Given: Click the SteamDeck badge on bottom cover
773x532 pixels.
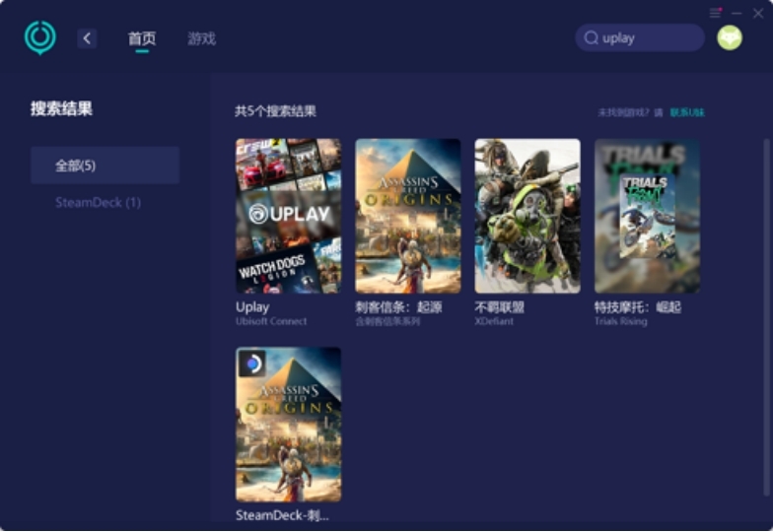Looking at the screenshot, I should (x=252, y=365).
